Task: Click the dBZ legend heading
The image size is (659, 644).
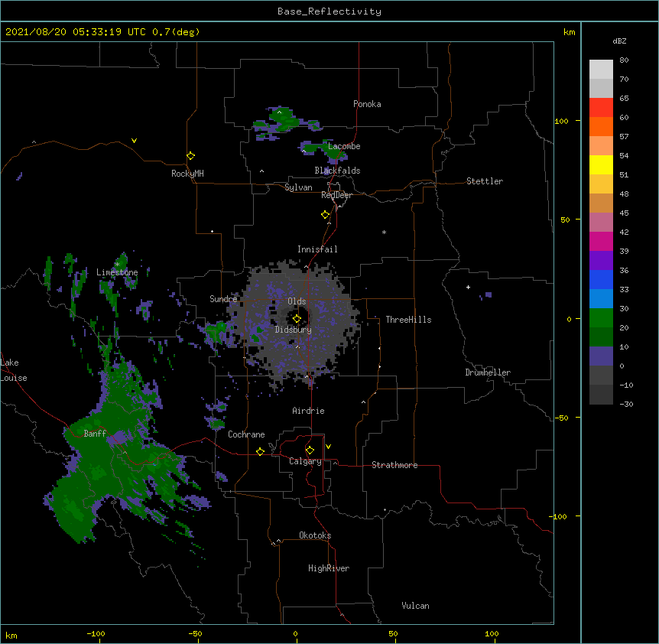Action: [x=619, y=41]
